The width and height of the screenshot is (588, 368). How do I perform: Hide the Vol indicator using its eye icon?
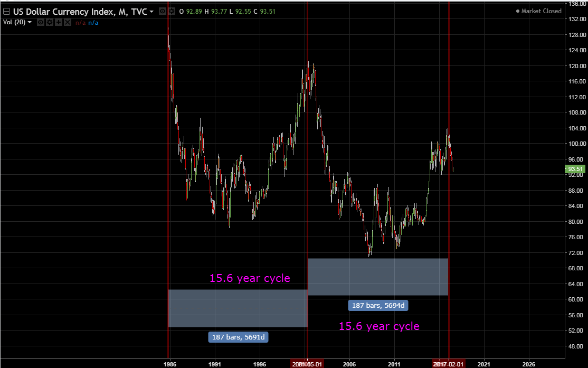pos(41,23)
